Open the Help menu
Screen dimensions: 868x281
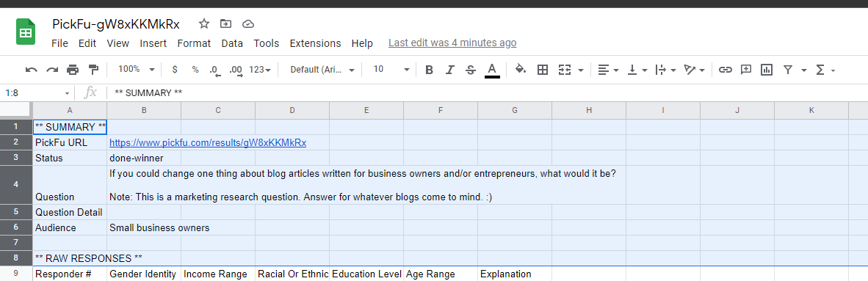pyautogui.click(x=362, y=43)
